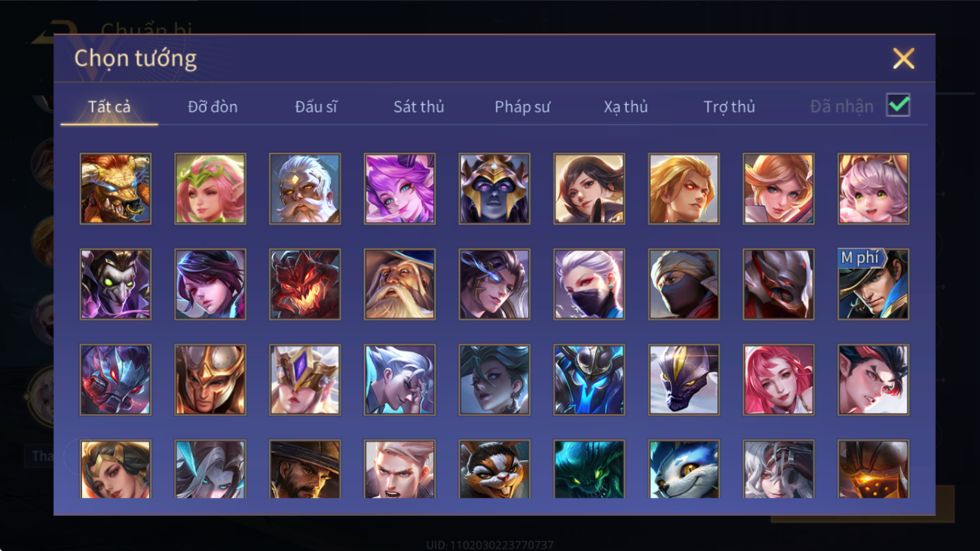980x551 pixels.
Task: Pick the raccoon hero portrait
Action: click(495, 469)
